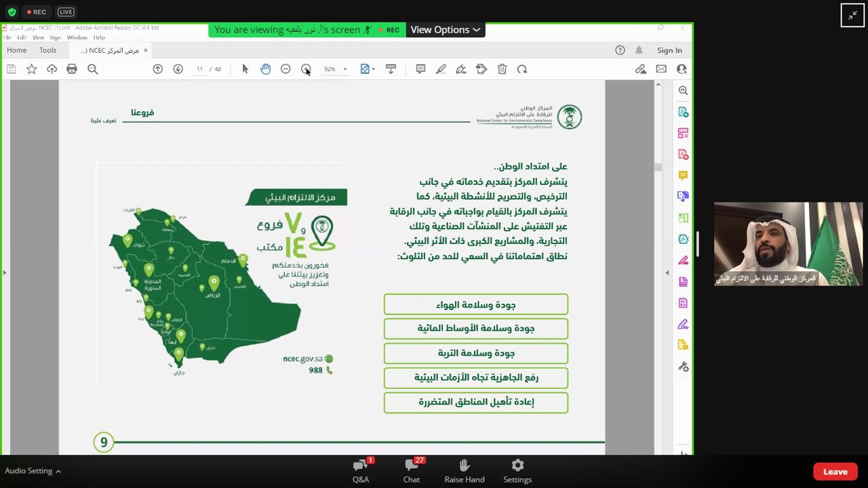Switch to the Tools tab

(x=47, y=50)
